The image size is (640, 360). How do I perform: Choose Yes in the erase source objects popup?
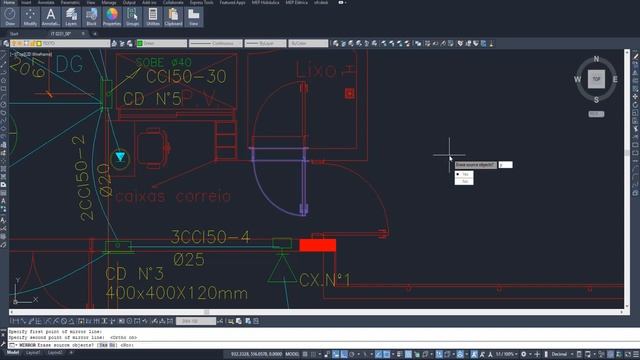pos(464,174)
